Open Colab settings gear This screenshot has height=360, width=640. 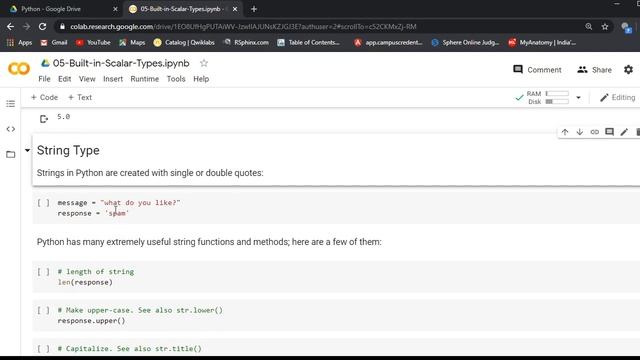pyautogui.click(x=628, y=70)
